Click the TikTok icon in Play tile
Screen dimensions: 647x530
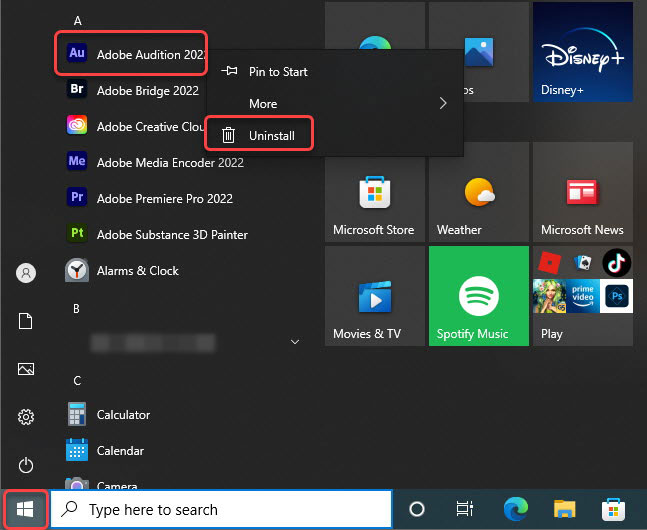tap(616, 263)
